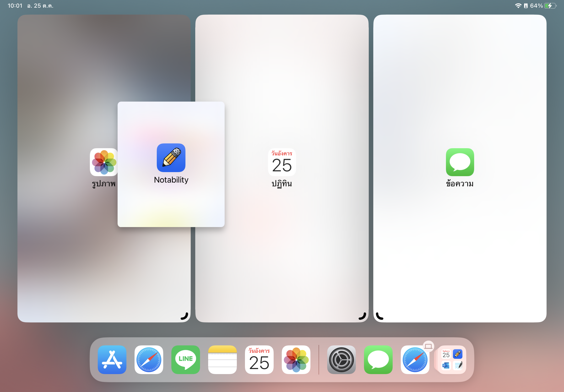Open the LINE app in dock
This screenshot has height=392, width=564.
pos(186,359)
